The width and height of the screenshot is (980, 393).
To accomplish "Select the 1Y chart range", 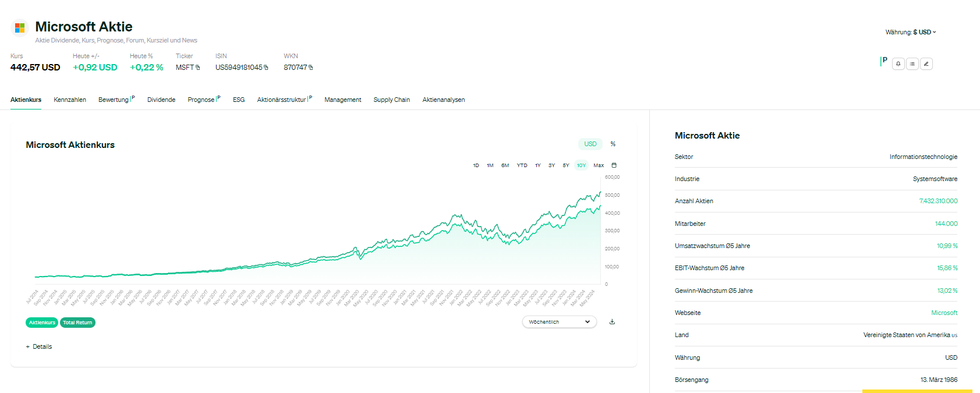I will (538, 165).
